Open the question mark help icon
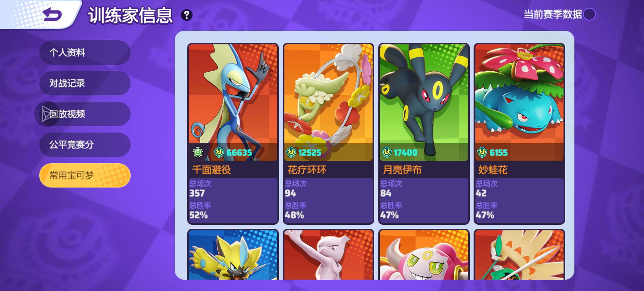The height and width of the screenshot is (291, 644). click(187, 15)
